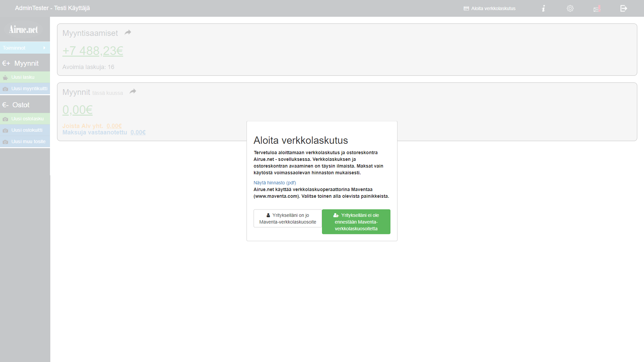Click the Airue.net logo
Viewport: 644px width, 362px height.
[x=23, y=29]
